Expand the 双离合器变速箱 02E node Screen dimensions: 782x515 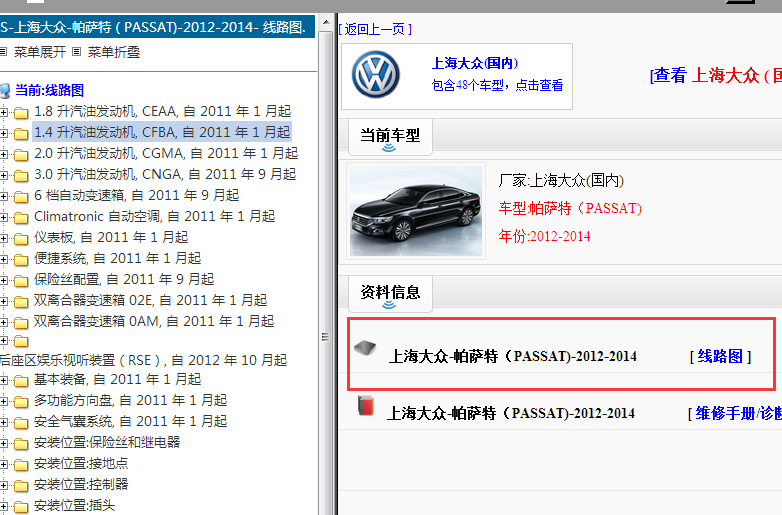(x=3, y=301)
